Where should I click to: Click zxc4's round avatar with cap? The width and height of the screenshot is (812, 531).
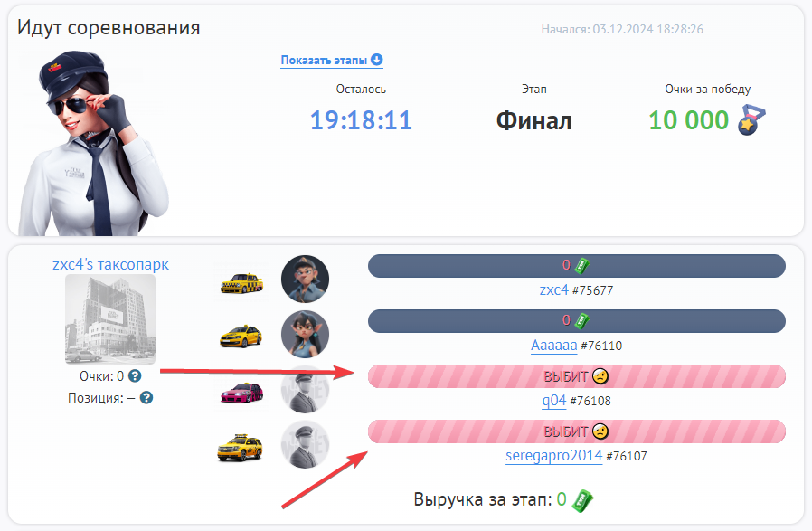pos(305,280)
